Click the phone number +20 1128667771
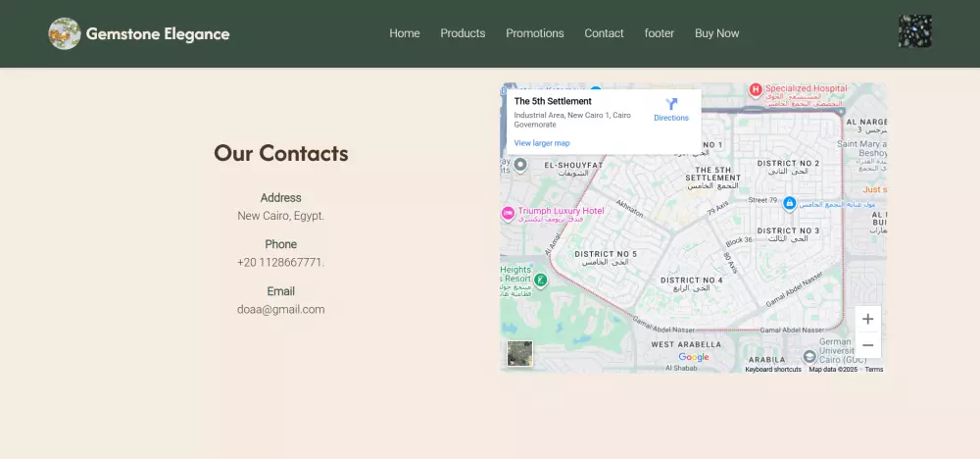 280,263
